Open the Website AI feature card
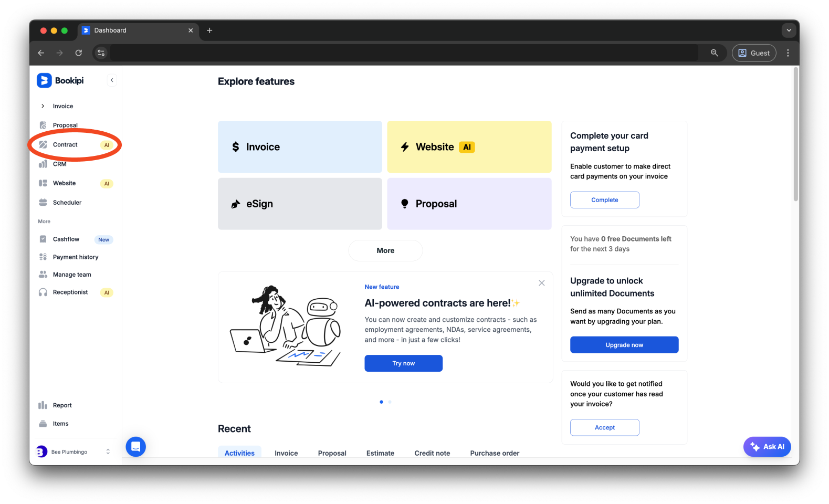Viewport: 829px width, 504px height. tap(469, 147)
